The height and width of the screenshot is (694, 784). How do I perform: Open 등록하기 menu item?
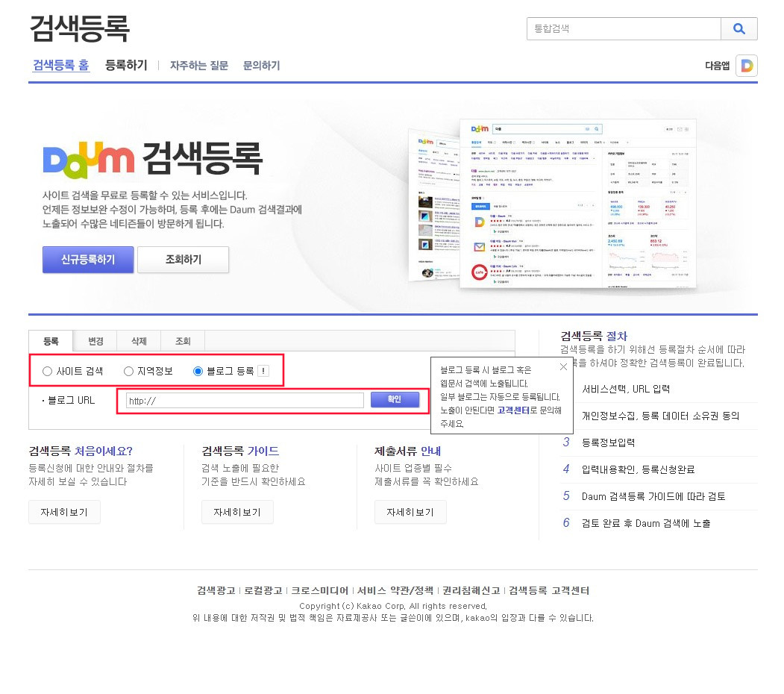coord(126,66)
